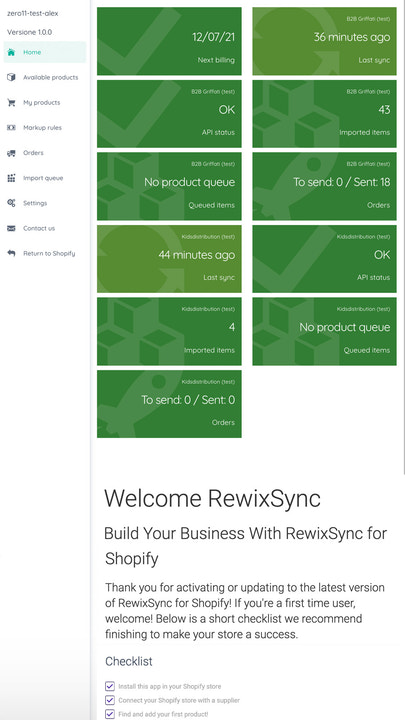Click the zero11-test-alex store name
Image resolution: width=405 pixels, height=720 pixels.
point(33,13)
